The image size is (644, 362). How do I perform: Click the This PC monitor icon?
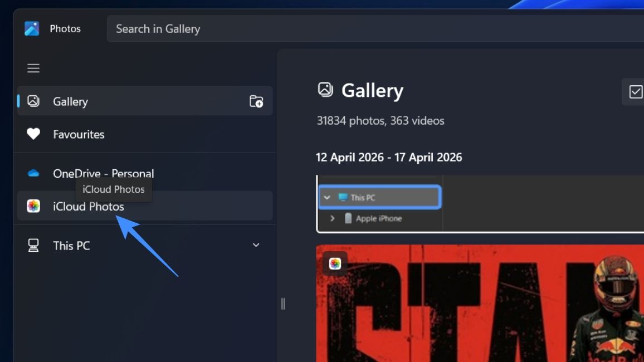coord(33,245)
